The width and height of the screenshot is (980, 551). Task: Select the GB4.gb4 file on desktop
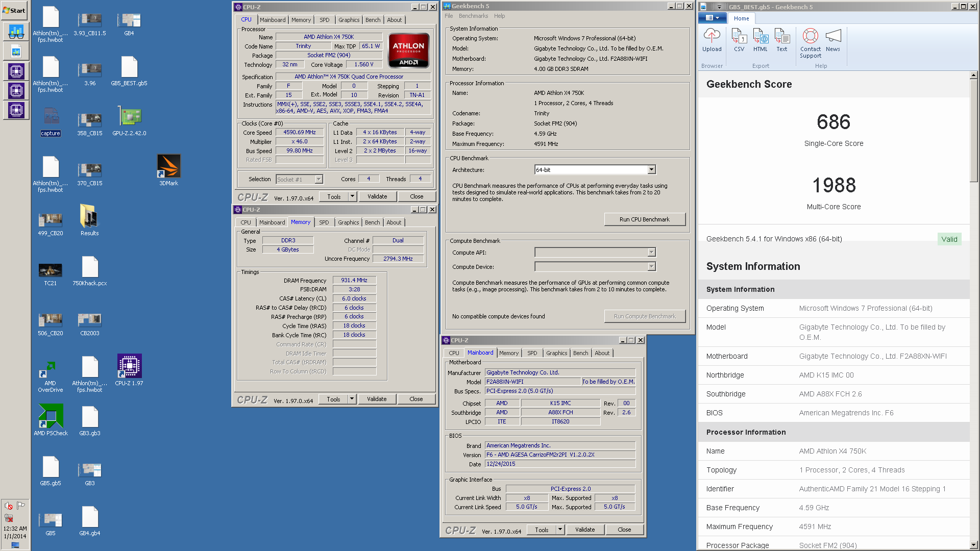pyautogui.click(x=90, y=521)
